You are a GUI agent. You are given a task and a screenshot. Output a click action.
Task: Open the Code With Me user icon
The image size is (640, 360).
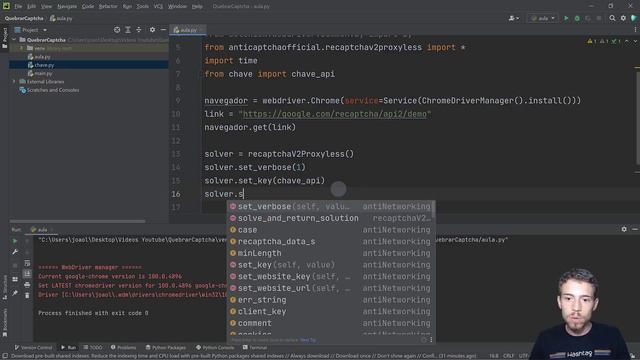[513, 18]
